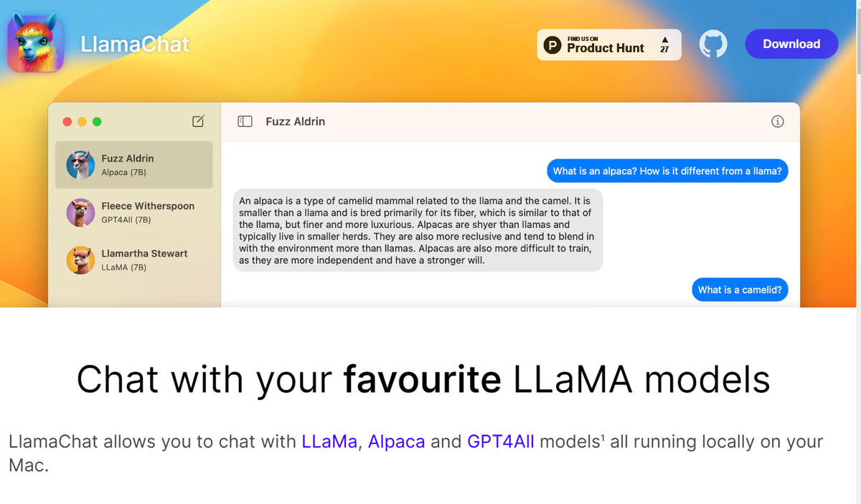Follow the GPT4All link

[500, 442]
